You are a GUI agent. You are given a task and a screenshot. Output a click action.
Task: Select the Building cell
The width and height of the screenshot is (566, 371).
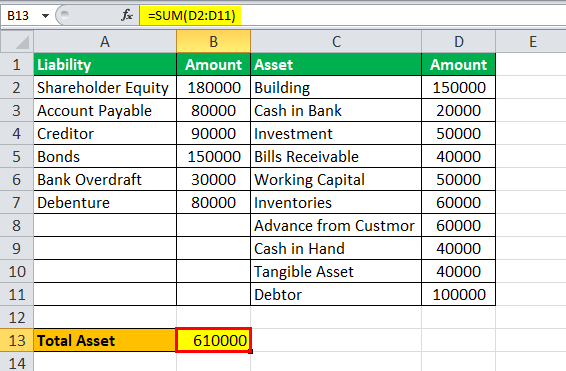click(336, 88)
